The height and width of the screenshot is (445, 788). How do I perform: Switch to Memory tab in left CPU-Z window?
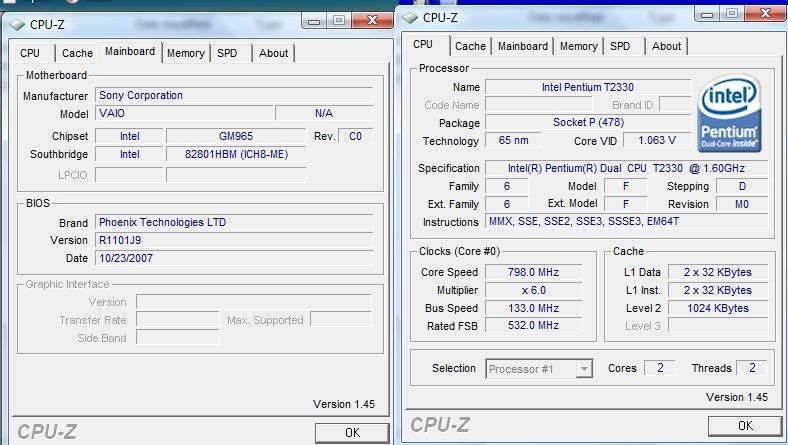[185, 53]
